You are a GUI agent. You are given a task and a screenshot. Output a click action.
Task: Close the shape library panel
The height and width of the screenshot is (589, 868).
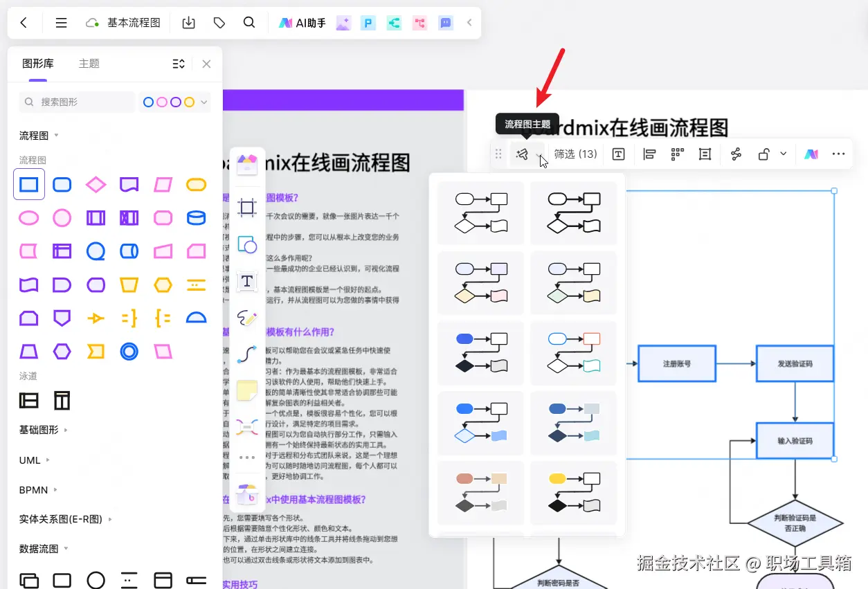click(206, 64)
